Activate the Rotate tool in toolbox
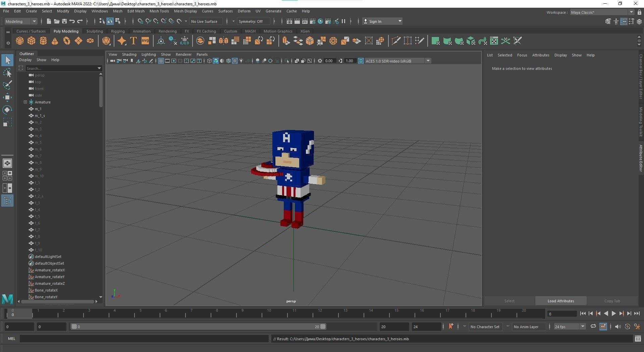644x352 pixels. [x=7, y=110]
